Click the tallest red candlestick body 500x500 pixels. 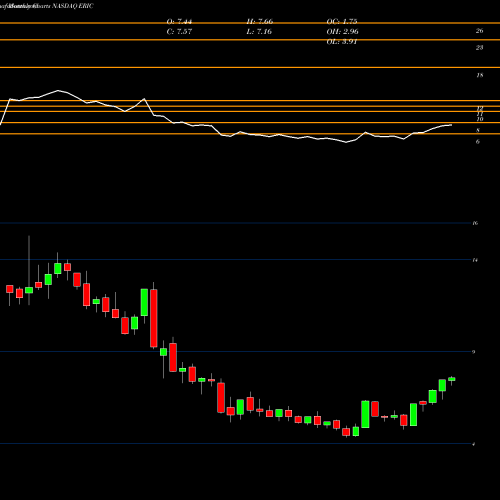click(154, 318)
